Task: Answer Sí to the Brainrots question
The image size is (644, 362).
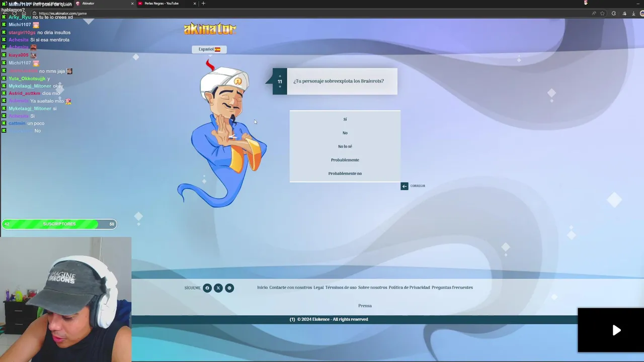Action: click(x=345, y=119)
